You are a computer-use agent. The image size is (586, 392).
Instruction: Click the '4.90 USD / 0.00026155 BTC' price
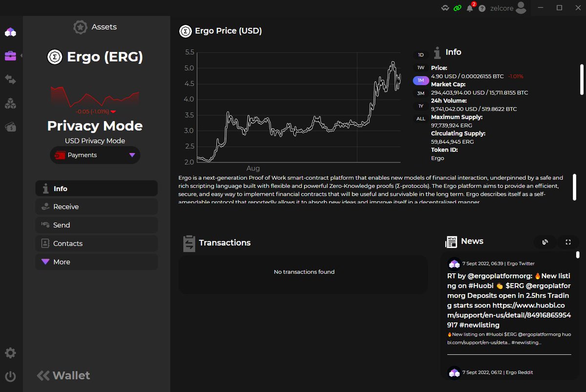pos(467,77)
